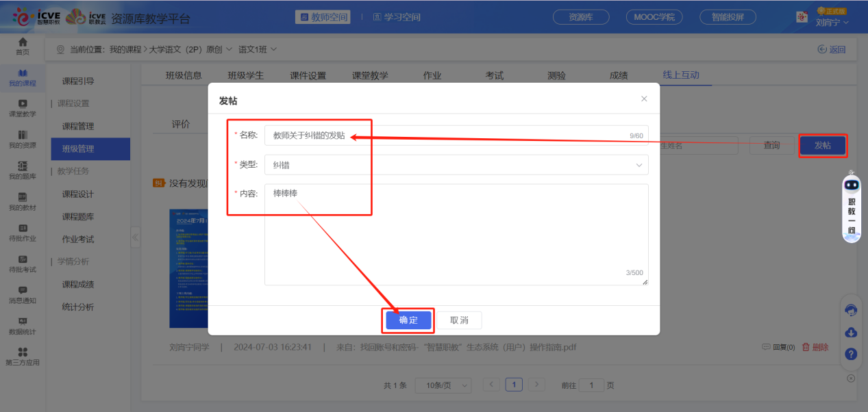Open 我的题库 in the sidebar
The image size is (868, 412).
point(22,172)
